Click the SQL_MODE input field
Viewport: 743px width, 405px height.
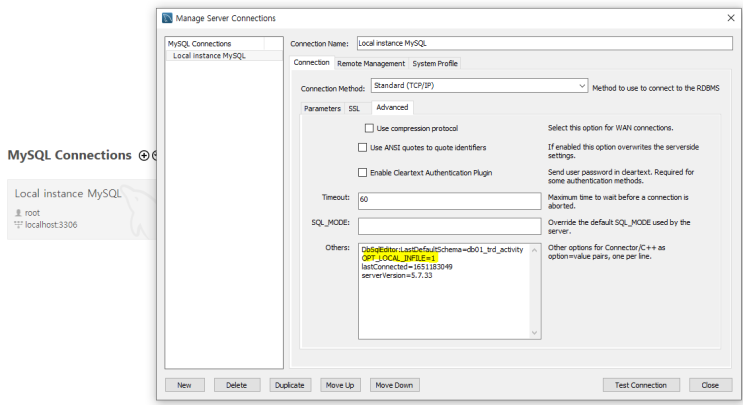tap(449, 226)
